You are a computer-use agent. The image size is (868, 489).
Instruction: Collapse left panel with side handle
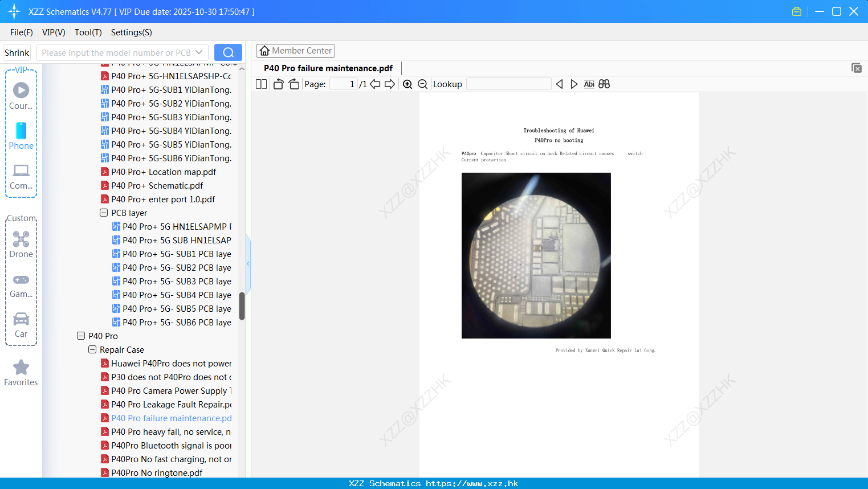[x=248, y=263]
